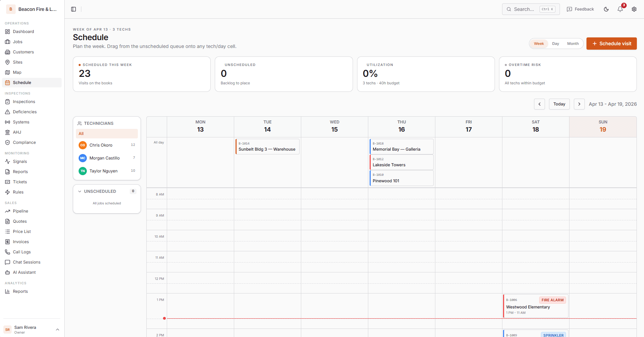Screen dimensions: 644x337
Task: Open the AI Assistant page
Action: click(x=24, y=272)
